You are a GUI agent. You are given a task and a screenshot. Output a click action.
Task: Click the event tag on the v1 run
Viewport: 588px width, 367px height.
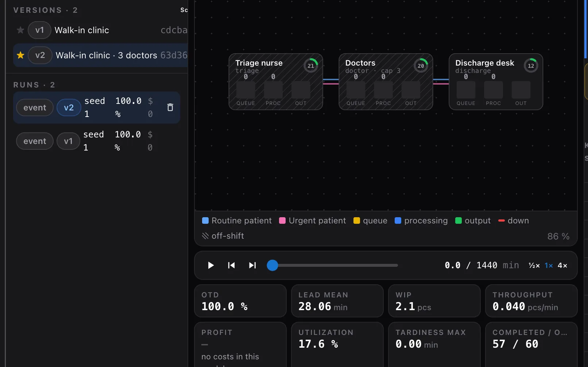coord(35,141)
